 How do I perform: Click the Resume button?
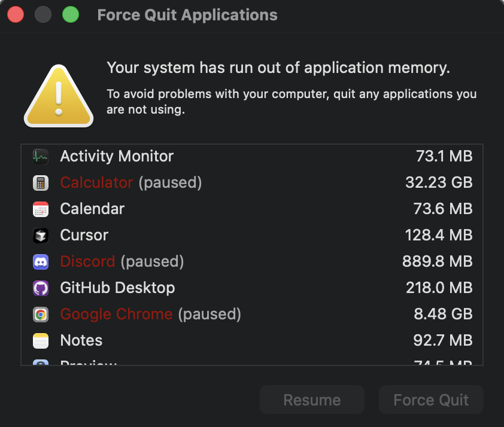point(311,399)
